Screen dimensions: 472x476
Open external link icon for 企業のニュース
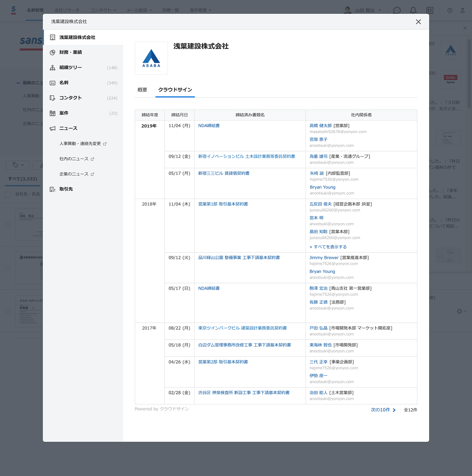[92, 174]
